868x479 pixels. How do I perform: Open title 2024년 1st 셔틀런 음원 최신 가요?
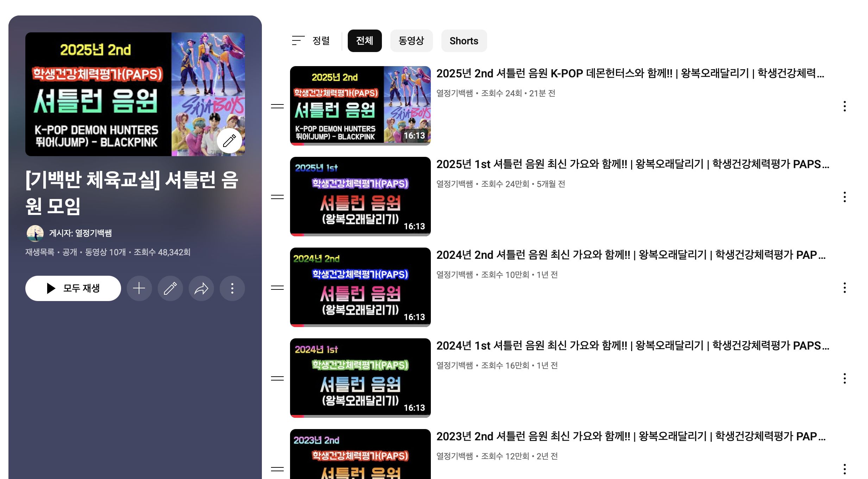633,346
